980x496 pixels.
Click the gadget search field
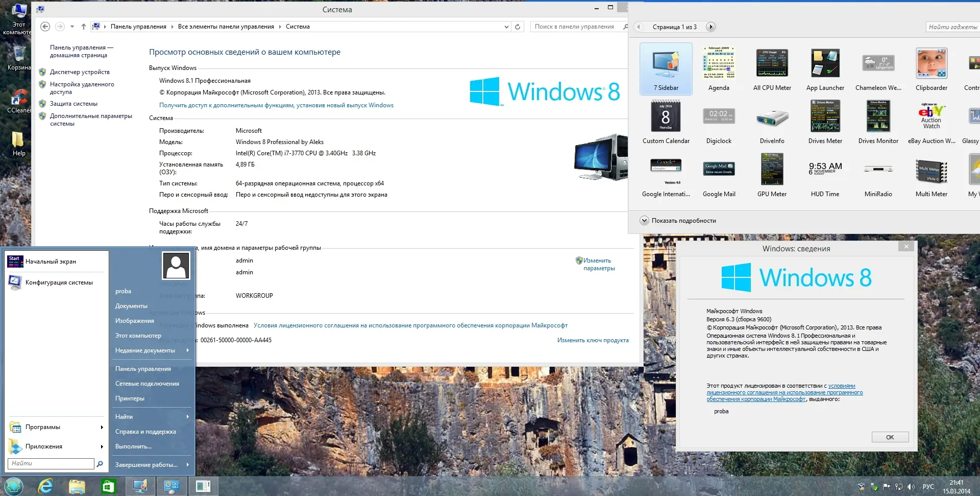tap(952, 27)
